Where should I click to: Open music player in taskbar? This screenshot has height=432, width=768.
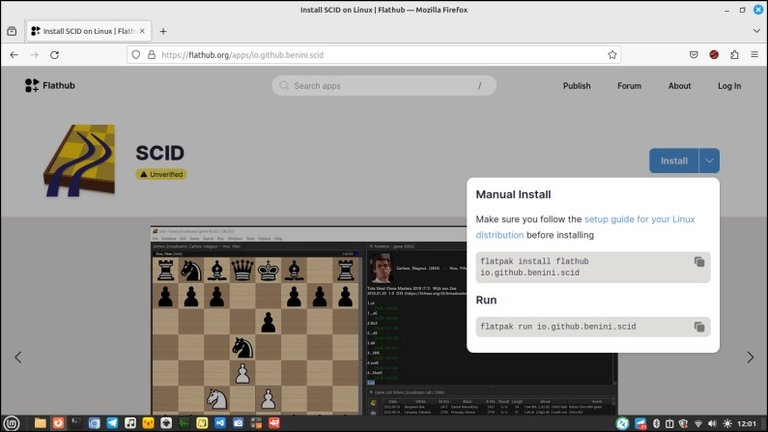(130, 423)
